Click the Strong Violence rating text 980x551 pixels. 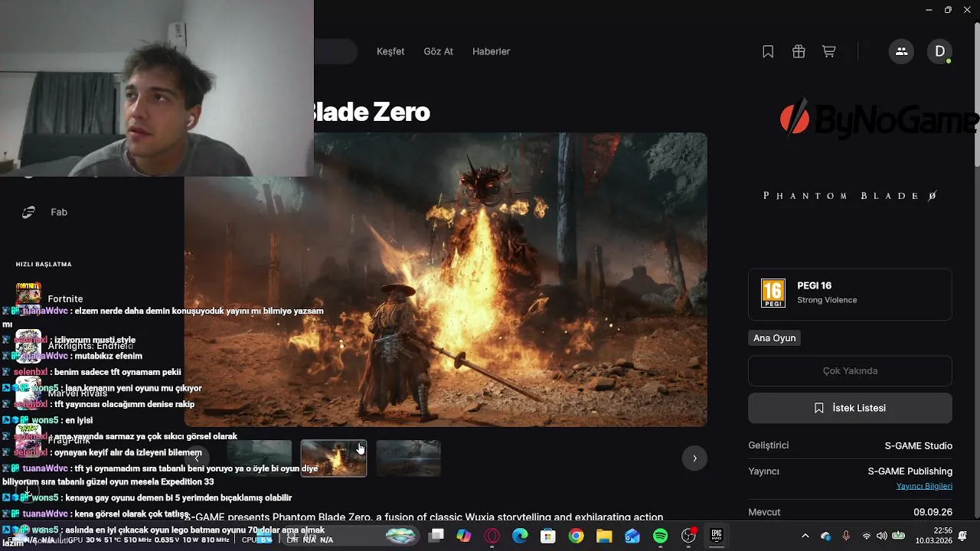pos(827,300)
